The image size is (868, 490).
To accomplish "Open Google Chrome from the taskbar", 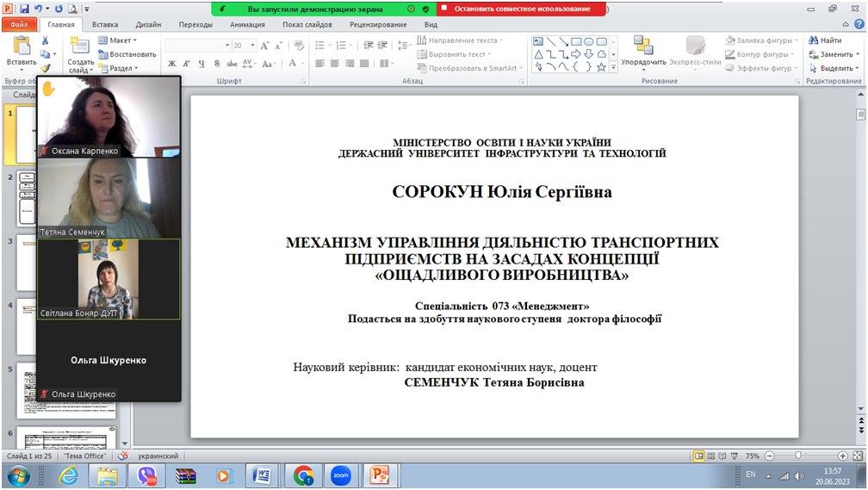I will click(x=303, y=475).
